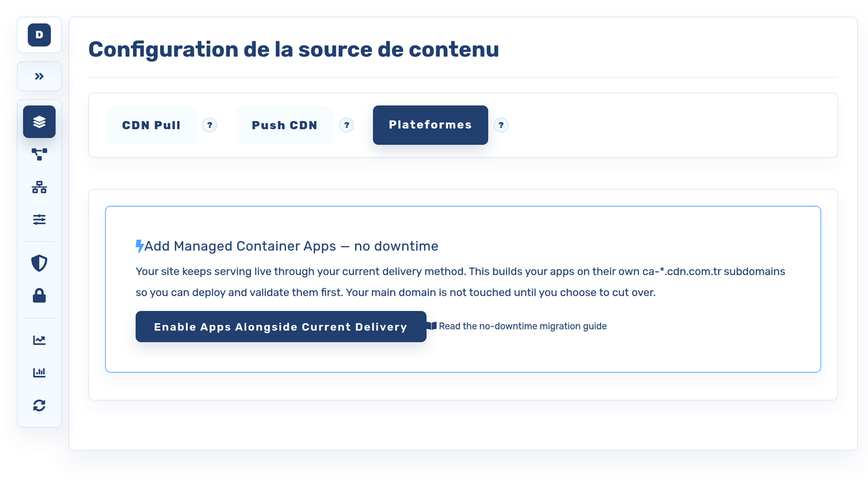Open help tooltip next to Plateformes
Viewport: 868px width, 489px height.
point(501,125)
